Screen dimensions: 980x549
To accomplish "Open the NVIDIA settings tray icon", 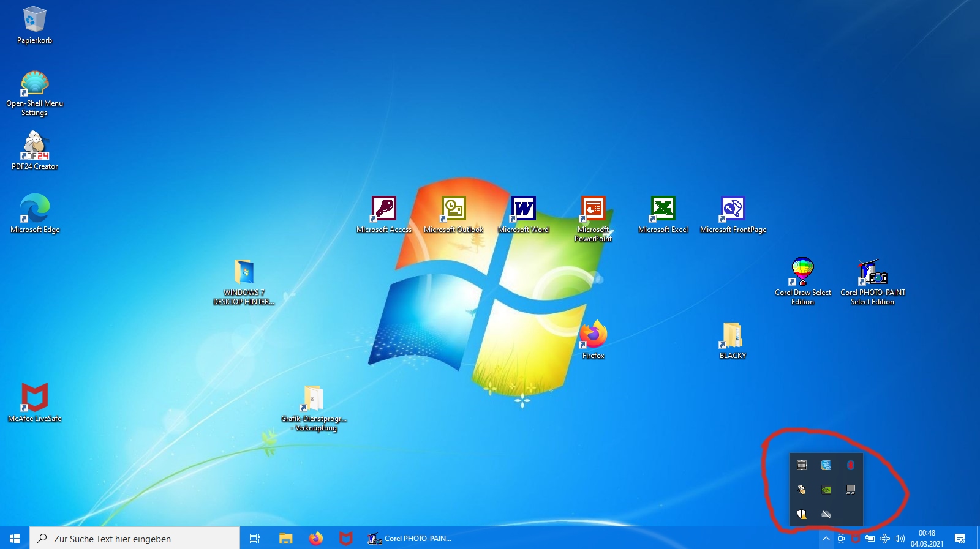I will point(826,490).
